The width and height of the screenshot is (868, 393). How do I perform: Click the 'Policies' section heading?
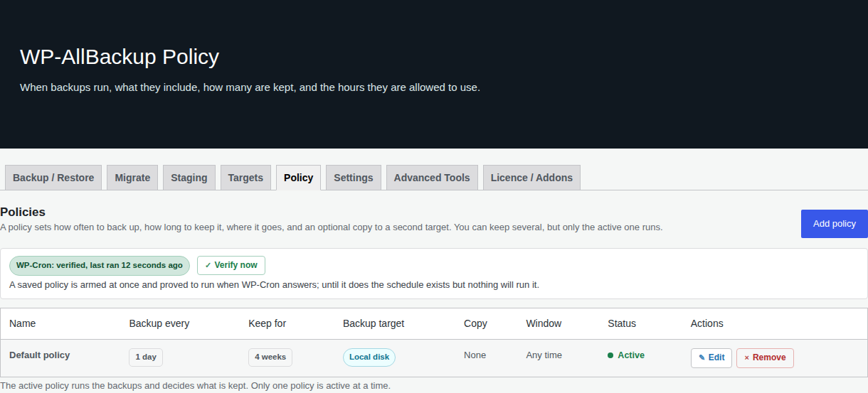pyautogui.click(x=23, y=212)
